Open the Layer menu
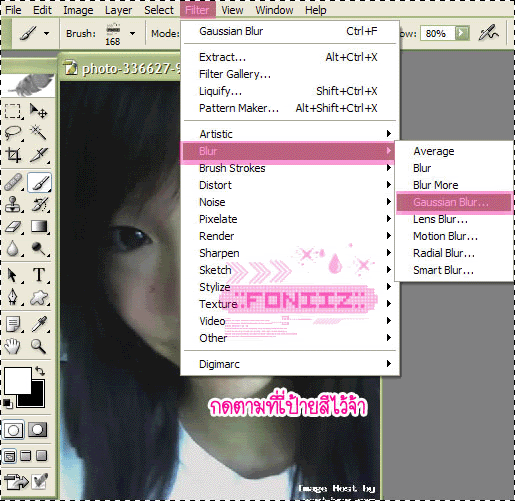The image size is (515, 501). pyautogui.click(x=118, y=10)
